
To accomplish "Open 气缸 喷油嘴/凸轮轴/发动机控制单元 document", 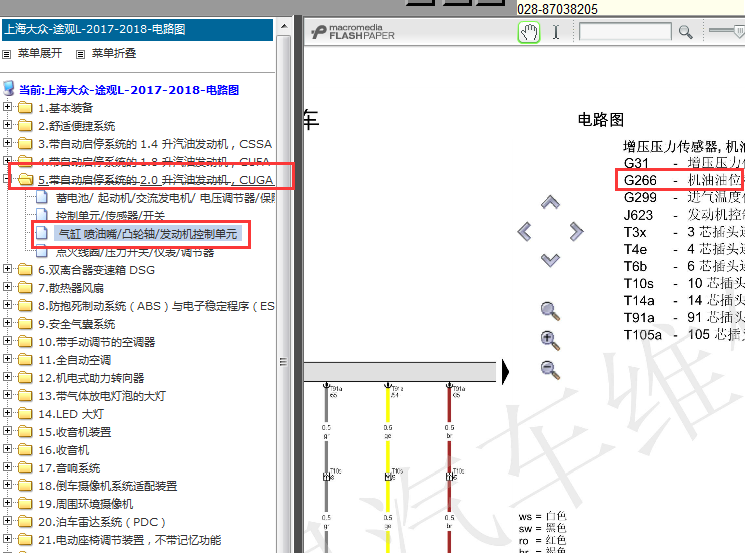I will [x=148, y=234].
